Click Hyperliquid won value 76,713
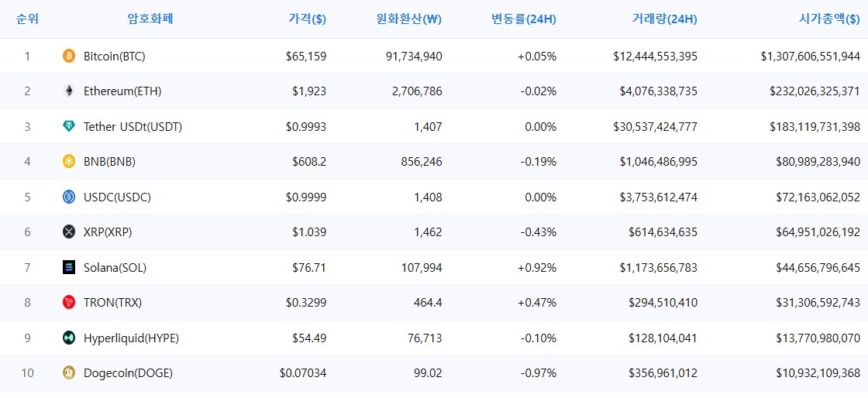 [x=426, y=338]
